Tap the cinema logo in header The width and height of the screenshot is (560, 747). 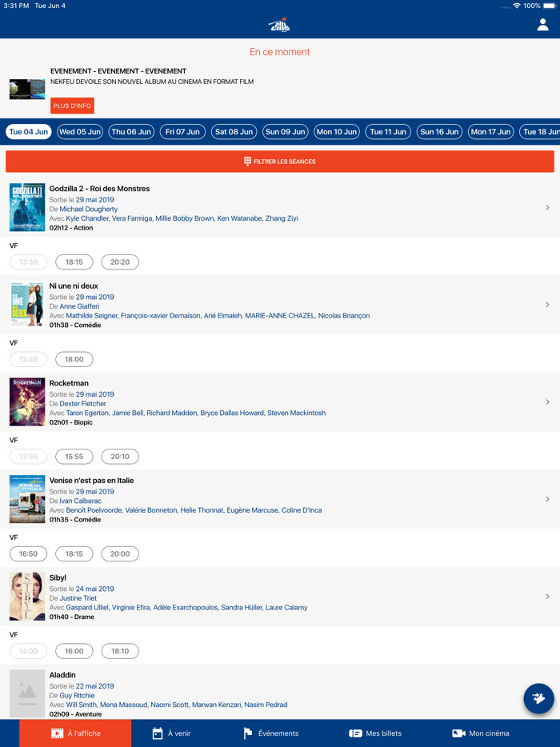[x=279, y=25]
